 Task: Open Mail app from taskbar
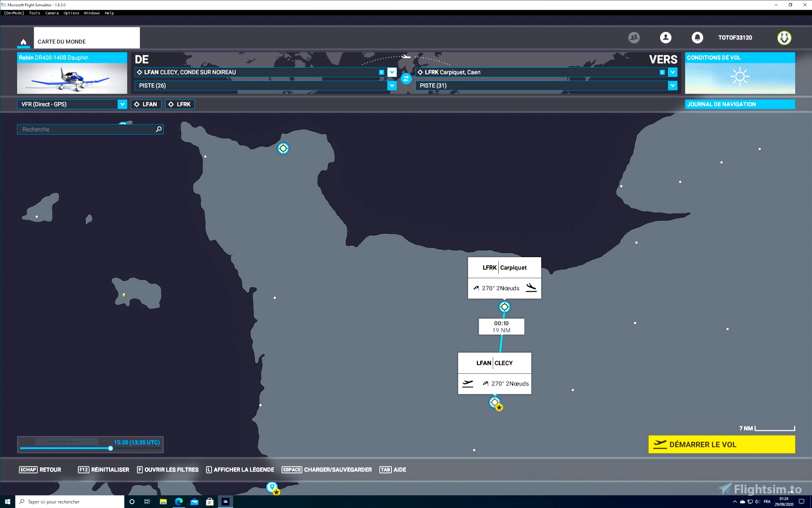pyautogui.click(x=194, y=502)
